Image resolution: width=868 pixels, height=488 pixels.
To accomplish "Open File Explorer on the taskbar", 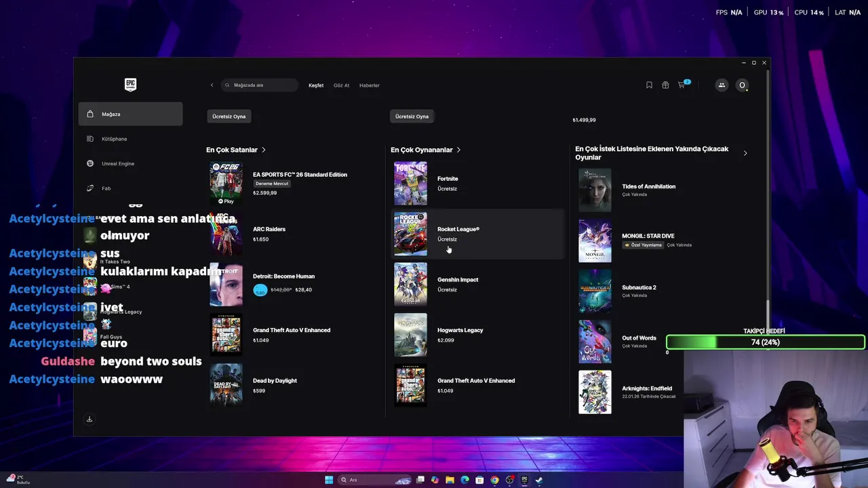I will click(450, 480).
